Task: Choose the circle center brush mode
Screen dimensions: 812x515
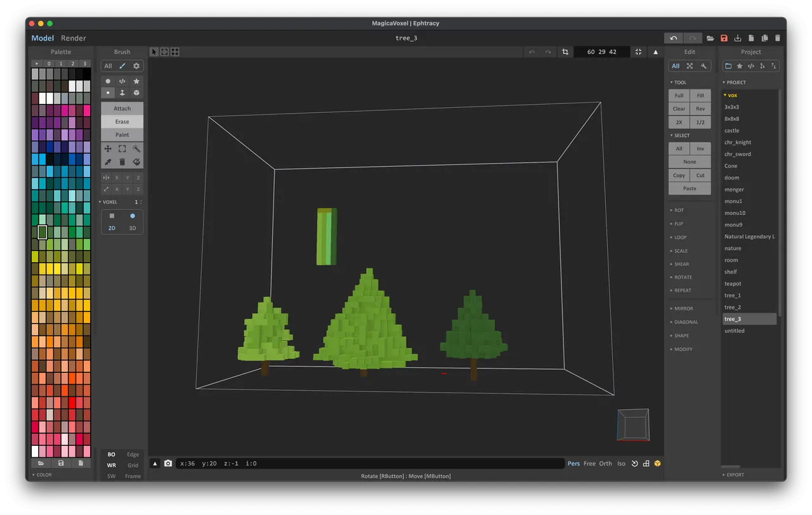Action: tap(108, 81)
